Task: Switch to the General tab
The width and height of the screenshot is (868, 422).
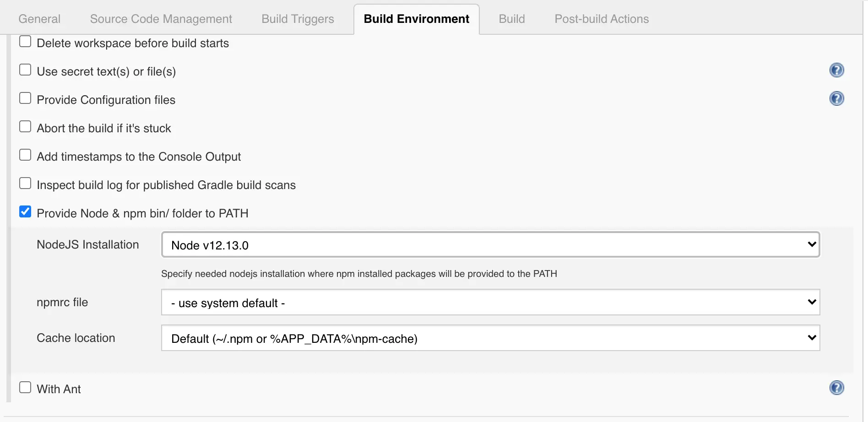Action: pyautogui.click(x=39, y=19)
